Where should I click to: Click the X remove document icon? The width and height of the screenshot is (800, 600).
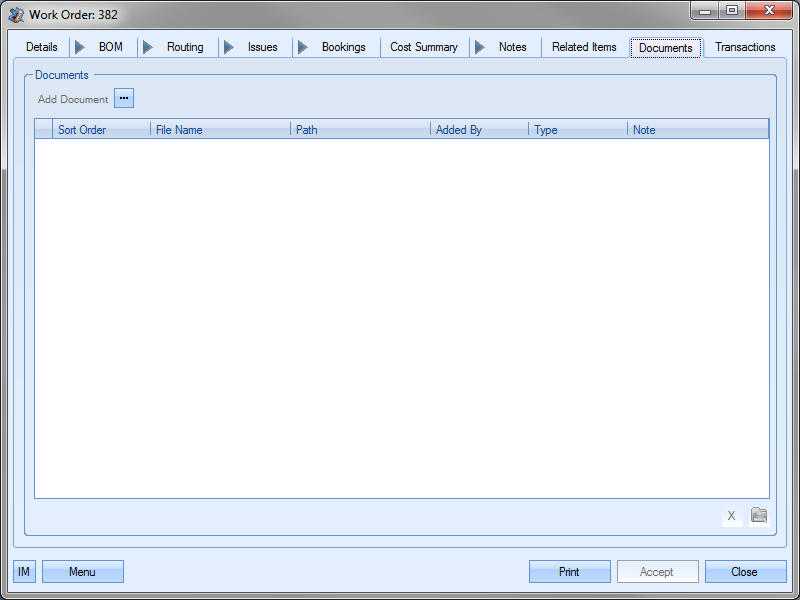[731, 516]
